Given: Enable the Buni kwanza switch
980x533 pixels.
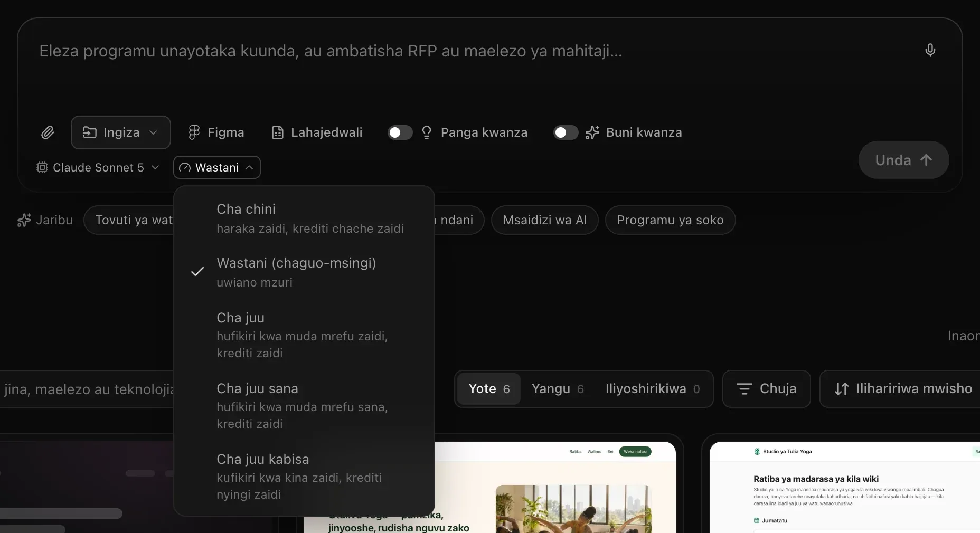Looking at the screenshot, I should pyautogui.click(x=566, y=132).
